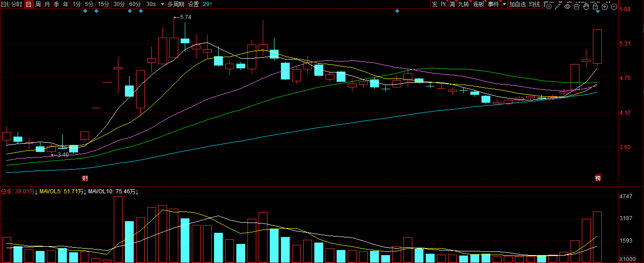Click the 1593 volume axis label

click(626, 241)
